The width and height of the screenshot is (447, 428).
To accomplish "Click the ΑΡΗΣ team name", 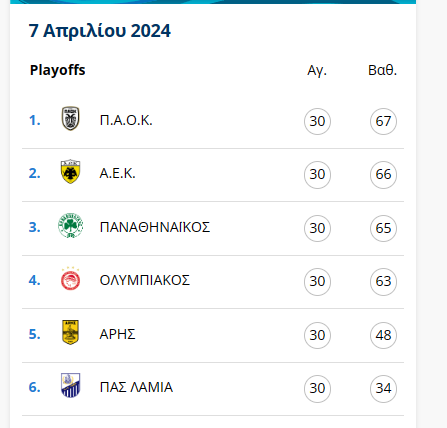I will tap(117, 334).
